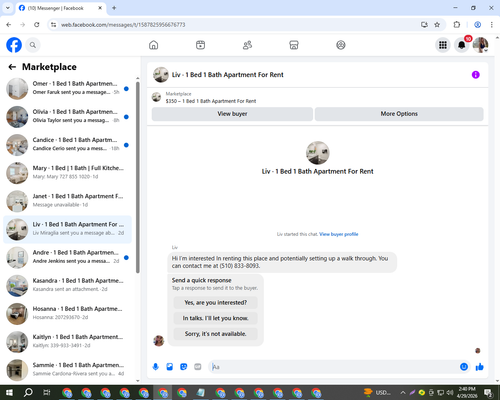This screenshot has height=400, width=500.
Task: Open Janet conversation with unavailable message
Action: pos(68,201)
